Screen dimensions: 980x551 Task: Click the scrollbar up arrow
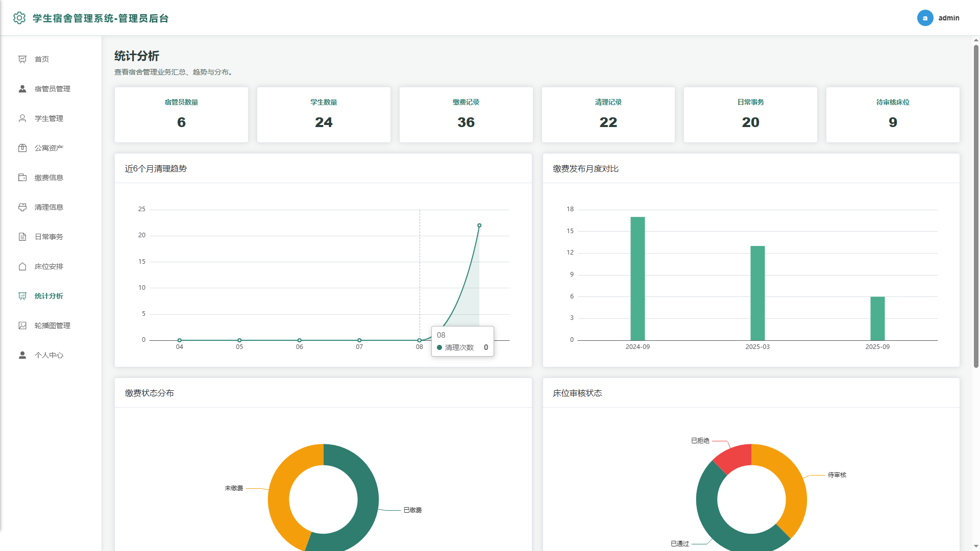pos(976,40)
